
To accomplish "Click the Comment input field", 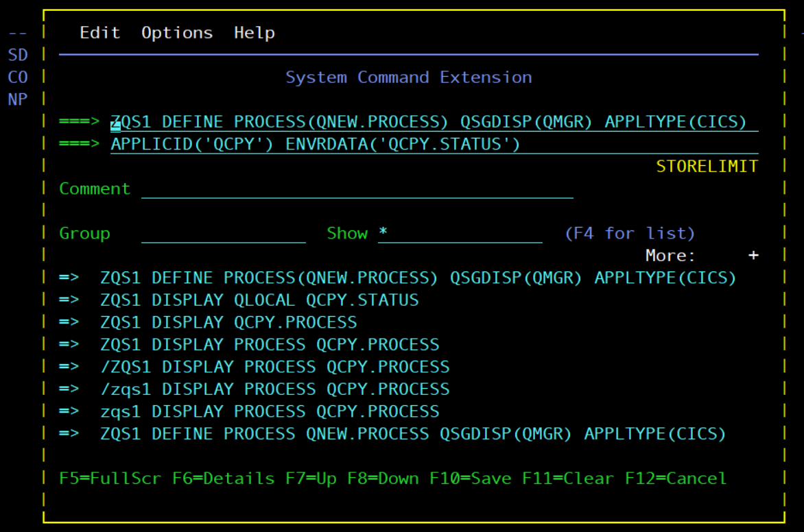I will (357, 189).
